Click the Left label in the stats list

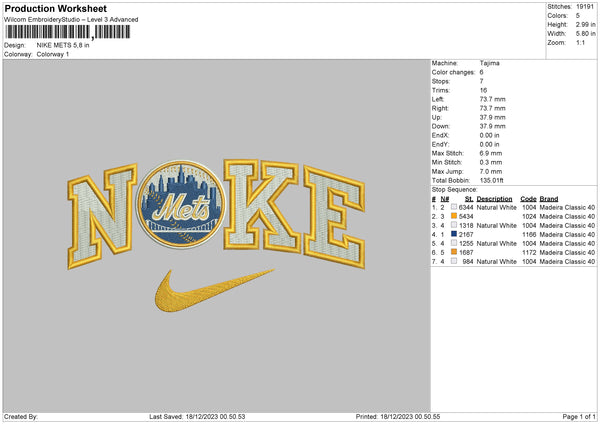click(x=438, y=99)
